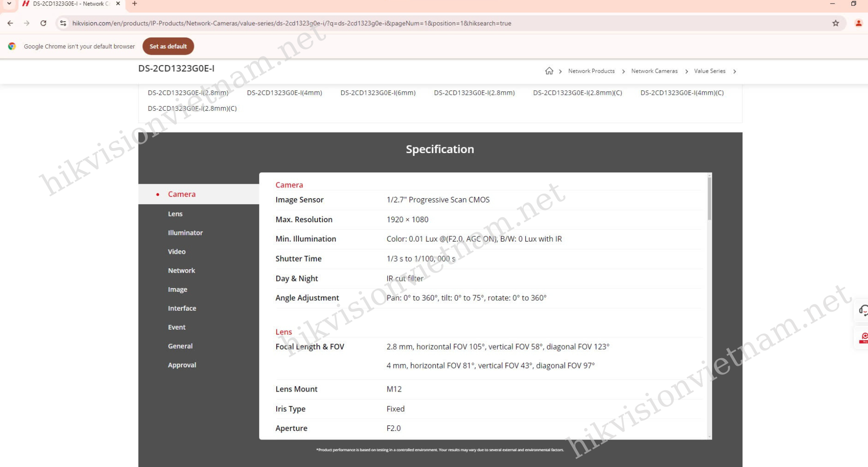Screen dimensions: 868x467
Task: Click the browser back arrow
Action: tap(10, 23)
